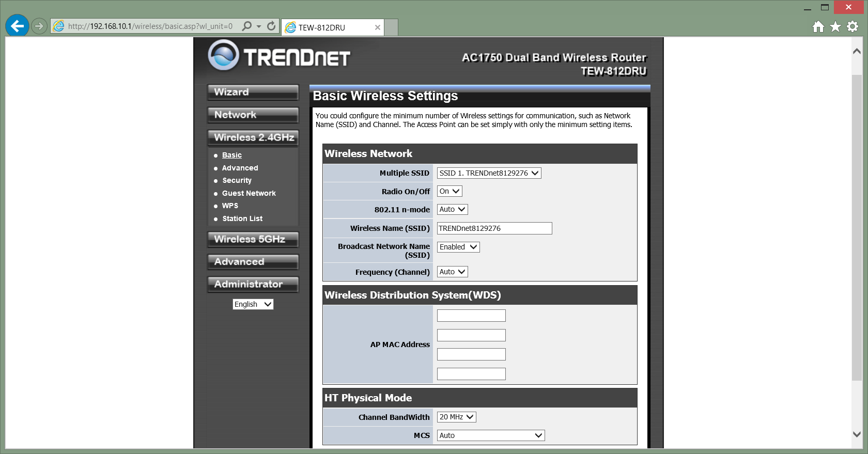Go to Security settings link
The width and height of the screenshot is (868, 454).
pos(237,180)
